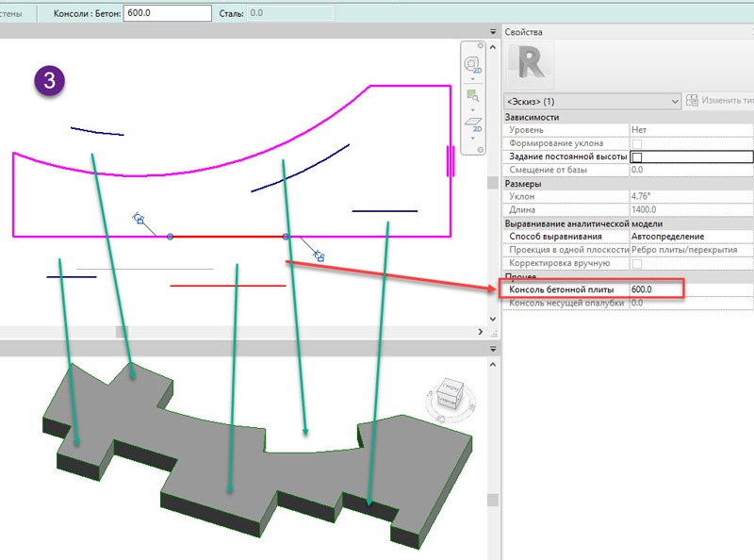Click the right flip control near red line
The image size is (754, 560).
[319, 255]
